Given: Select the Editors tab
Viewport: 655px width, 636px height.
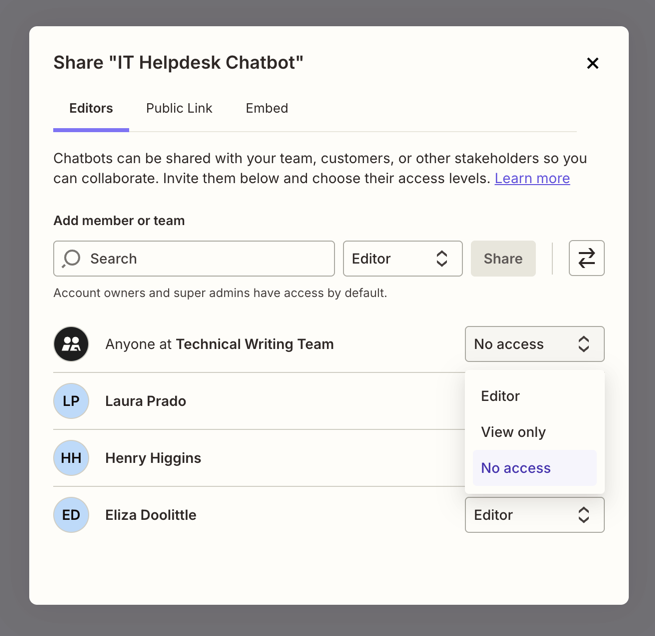Looking at the screenshot, I should coord(91,108).
